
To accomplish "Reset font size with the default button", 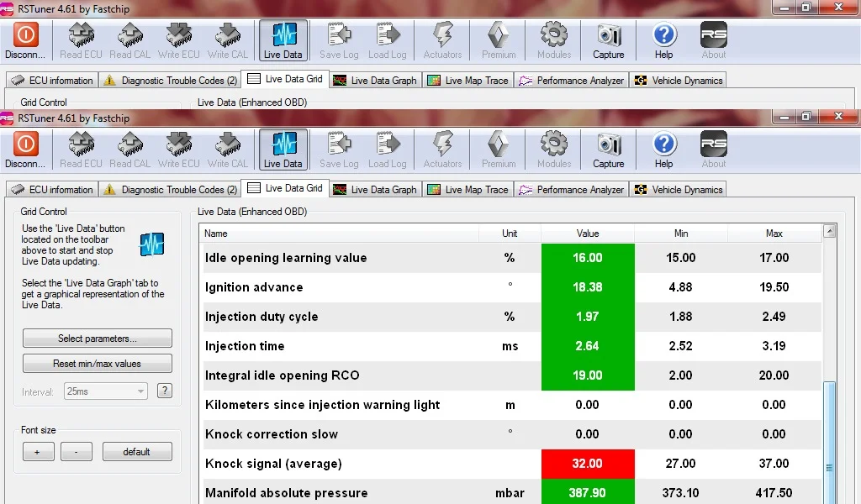I will (137, 452).
